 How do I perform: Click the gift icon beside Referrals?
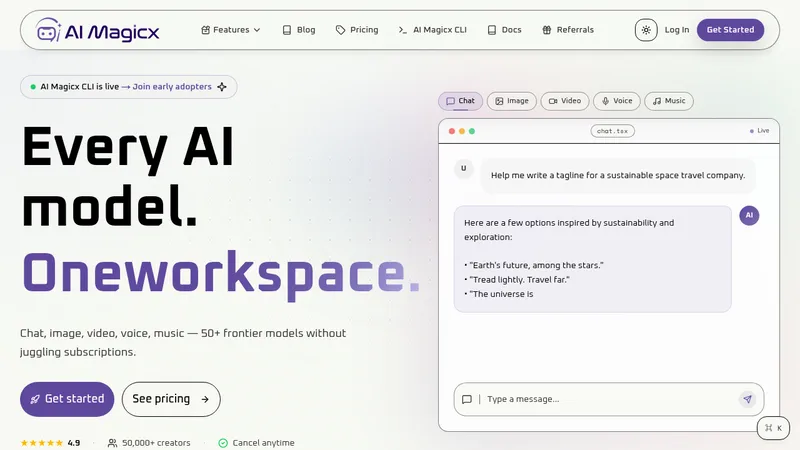tap(547, 30)
